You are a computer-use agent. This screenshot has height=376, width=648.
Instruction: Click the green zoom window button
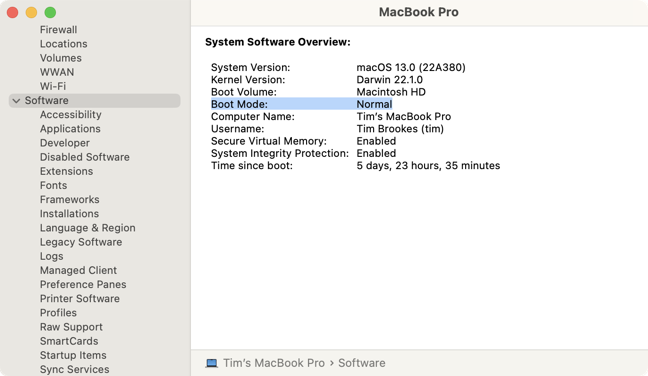pyautogui.click(x=50, y=12)
